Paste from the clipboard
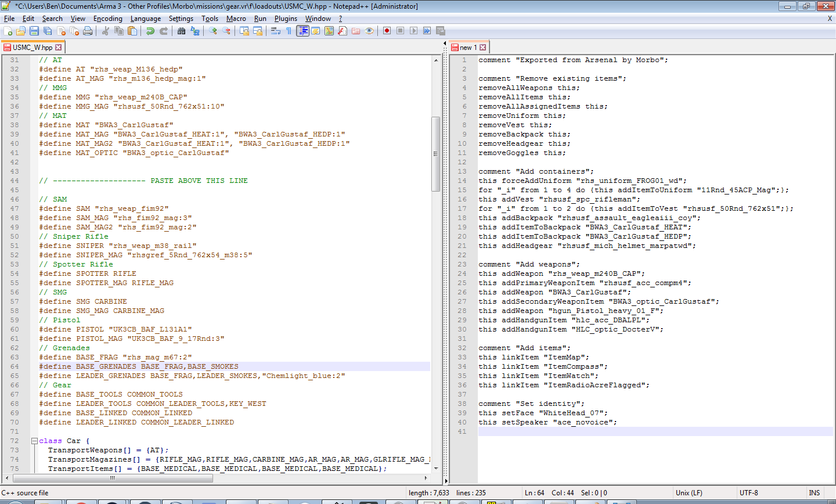This screenshot has width=836, height=504. click(132, 31)
